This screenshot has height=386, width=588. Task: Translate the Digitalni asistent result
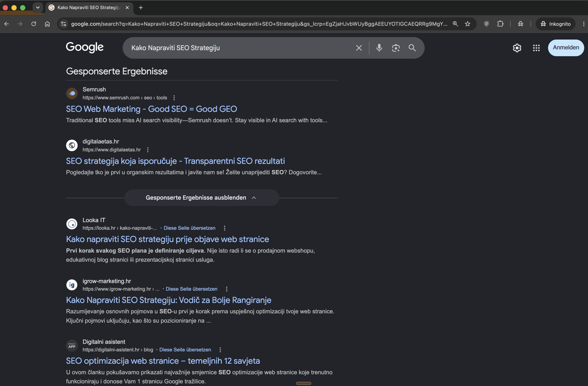185,350
